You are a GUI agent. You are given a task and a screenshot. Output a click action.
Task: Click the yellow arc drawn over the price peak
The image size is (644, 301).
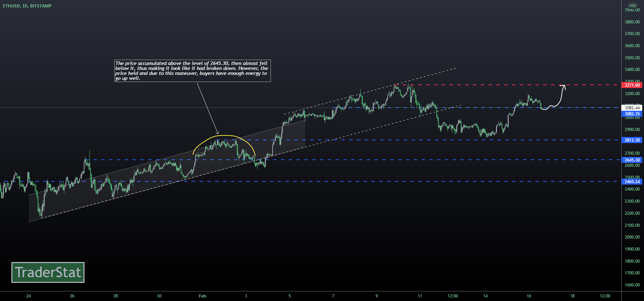[x=224, y=136]
